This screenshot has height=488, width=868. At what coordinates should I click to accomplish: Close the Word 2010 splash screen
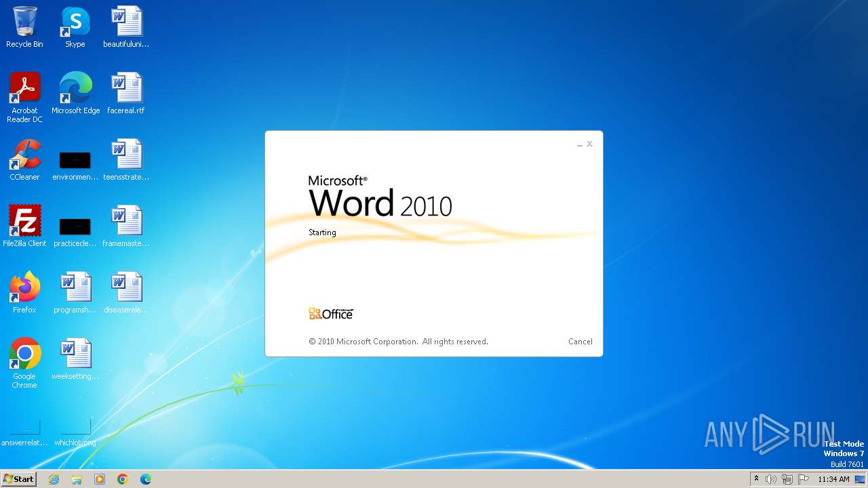tap(590, 144)
